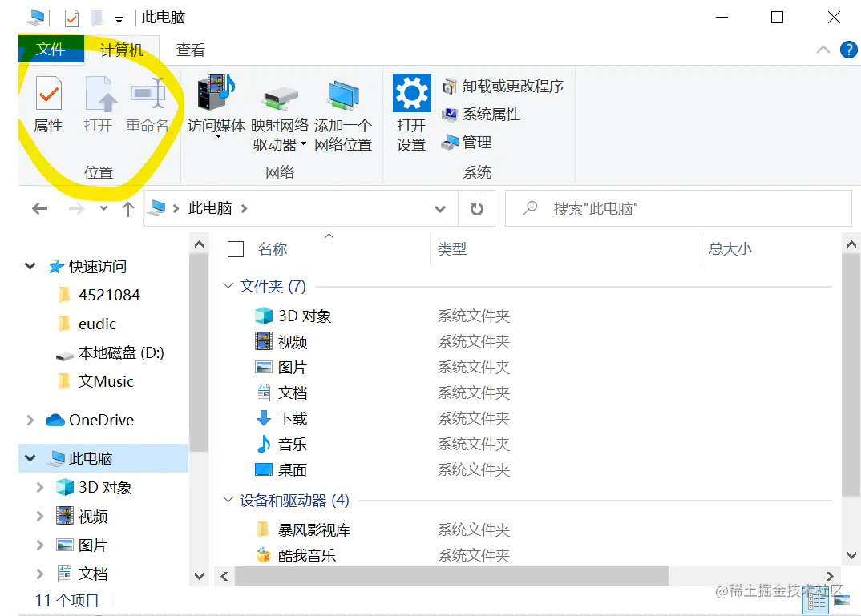861x616 pixels.
Task: Switch to the 查看 (View) tab
Action: click(190, 50)
